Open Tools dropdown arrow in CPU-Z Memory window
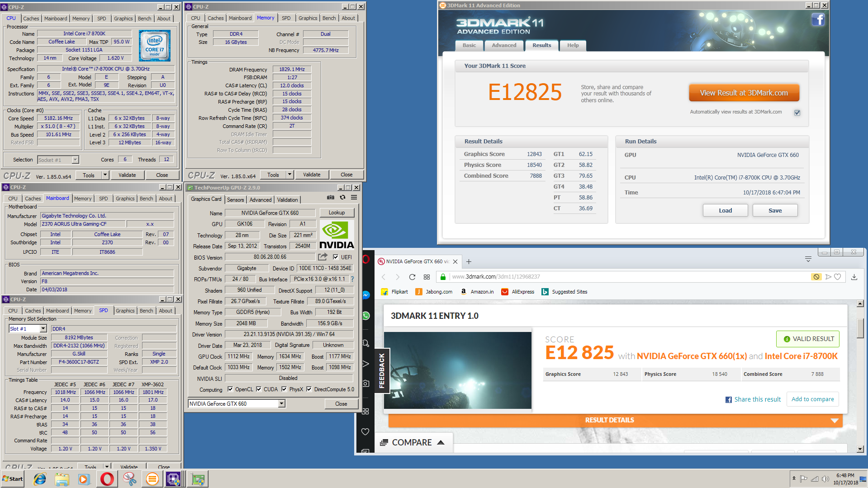 (289, 175)
